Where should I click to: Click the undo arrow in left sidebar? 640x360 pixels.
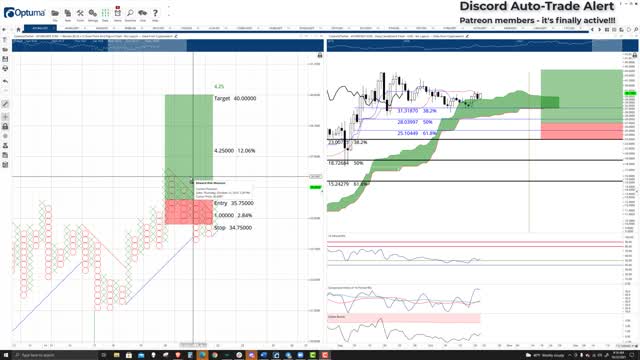point(5,81)
